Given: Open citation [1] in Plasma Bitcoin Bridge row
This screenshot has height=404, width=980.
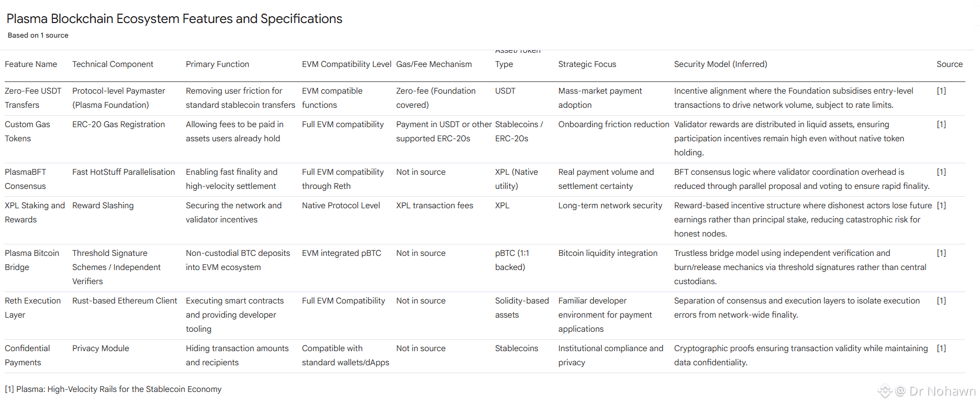Looking at the screenshot, I should [x=941, y=253].
